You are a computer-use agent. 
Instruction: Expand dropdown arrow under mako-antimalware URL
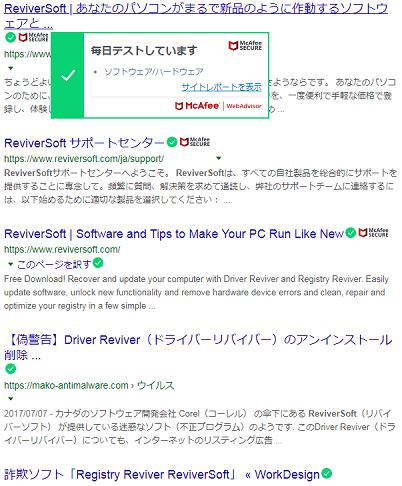[11, 399]
